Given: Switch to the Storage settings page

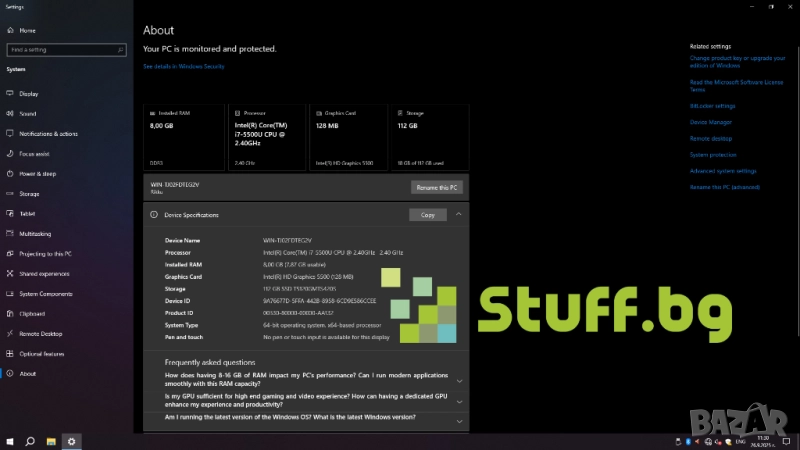Looking at the screenshot, I should point(29,194).
